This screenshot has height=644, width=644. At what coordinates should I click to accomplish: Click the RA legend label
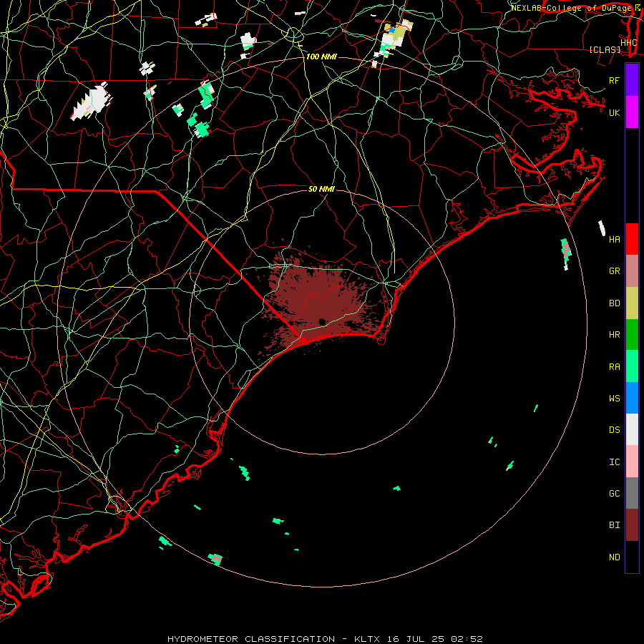click(614, 367)
